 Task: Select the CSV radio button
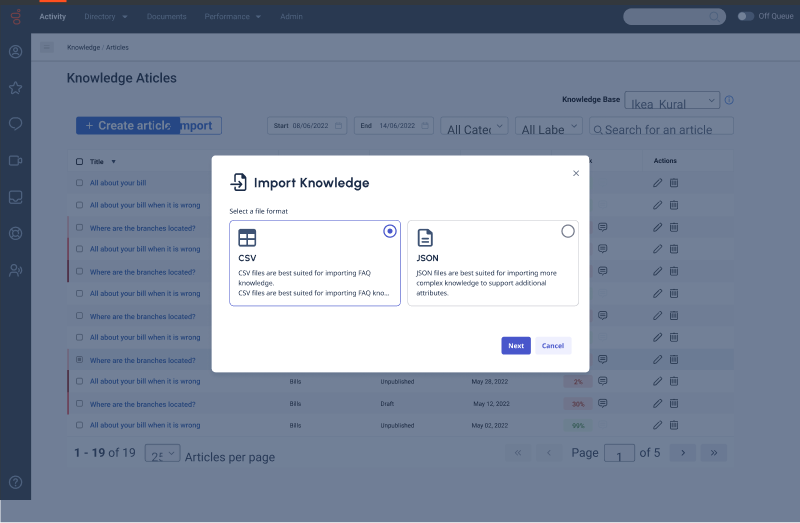(x=390, y=231)
